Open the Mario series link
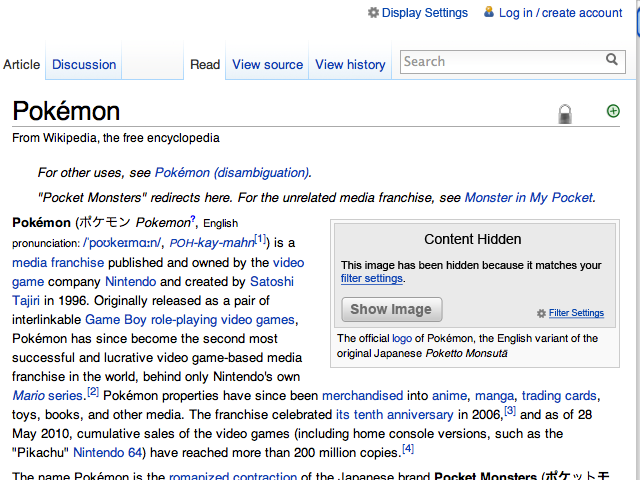Viewport: 640px width, 480px height. (x=47, y=396)
